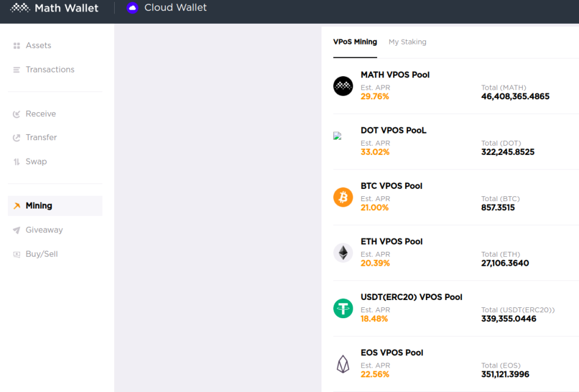Image resolution: width=579 pixels, height=392 pixels.
Task: Open the ETH VPOS Pool title
Action: (x=392, y=241)
